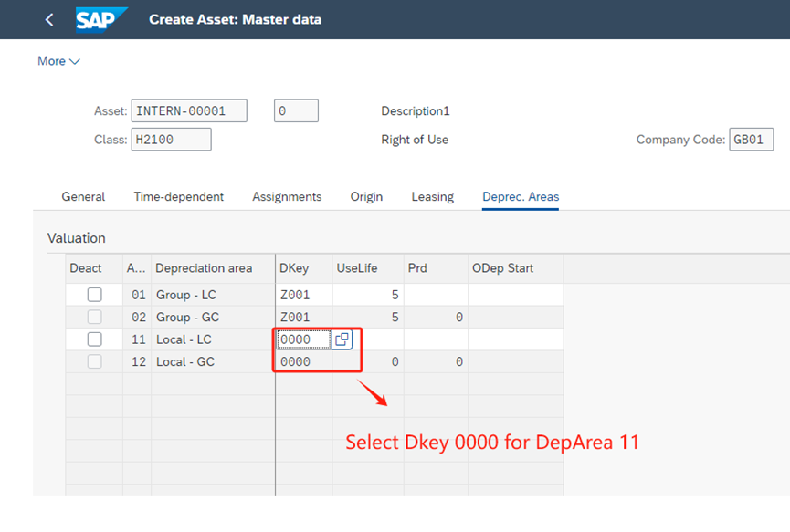Screen dimensions: 790x532
Task: Click the Class field showing H2100
Action: [x=171, y=140]
